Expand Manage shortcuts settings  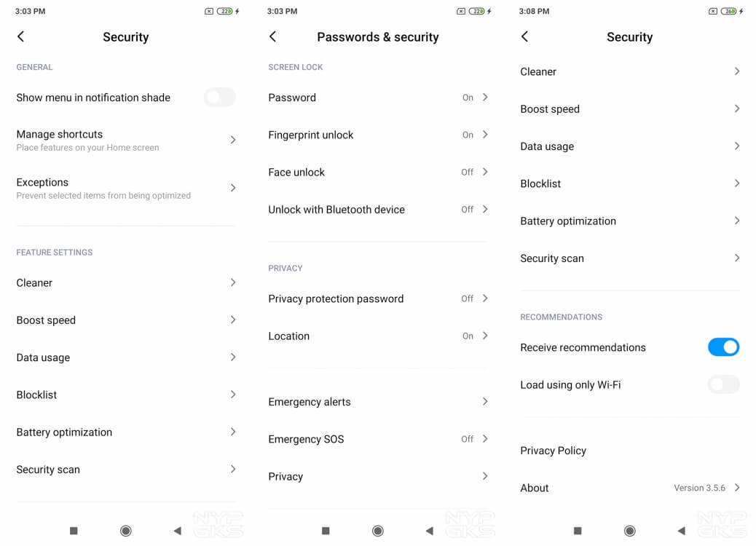point(125,140)
